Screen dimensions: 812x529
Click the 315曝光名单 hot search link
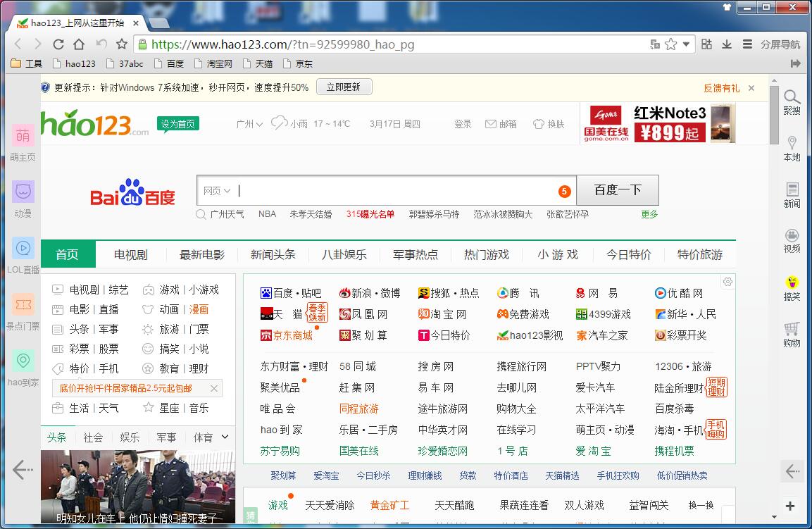click(x=370, y=214)
